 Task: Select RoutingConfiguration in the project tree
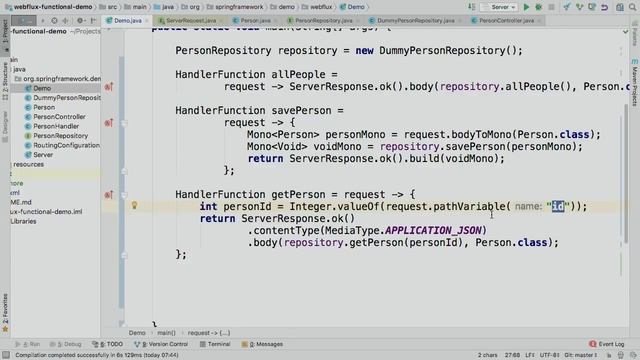click(62, 145)
